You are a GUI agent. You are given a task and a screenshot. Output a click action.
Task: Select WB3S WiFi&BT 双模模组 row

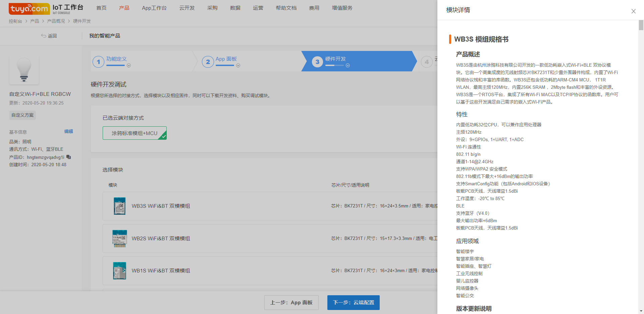coord(270,206)
